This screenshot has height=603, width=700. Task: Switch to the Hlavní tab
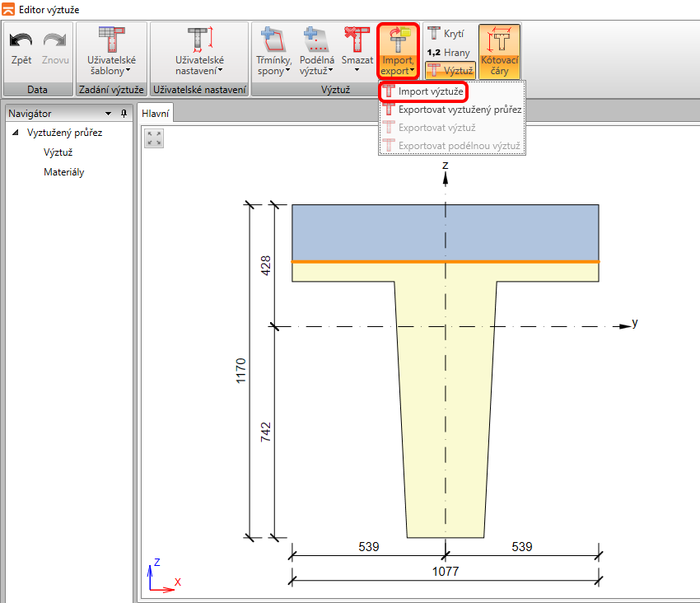(x=156, y=114)
